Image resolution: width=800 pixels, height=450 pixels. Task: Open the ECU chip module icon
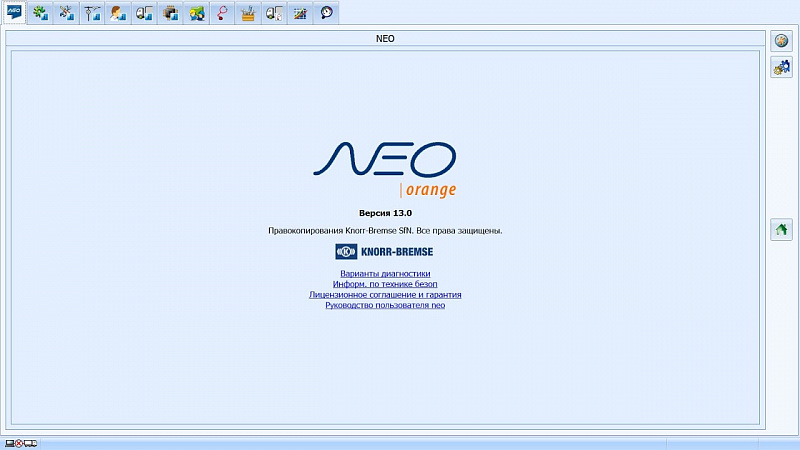(x=170, y=12)
